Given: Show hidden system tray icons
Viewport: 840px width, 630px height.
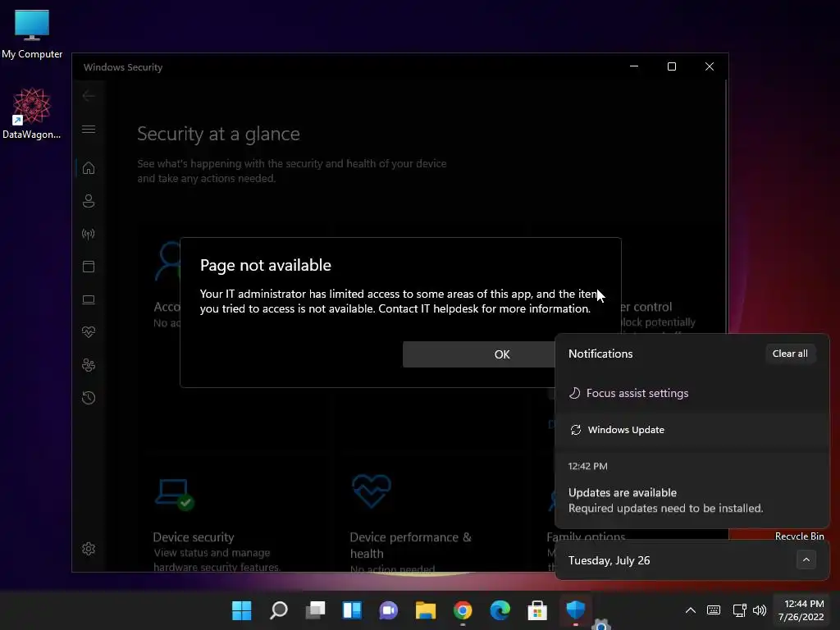Looking at the screenshot, I should (x=691, y=609).
